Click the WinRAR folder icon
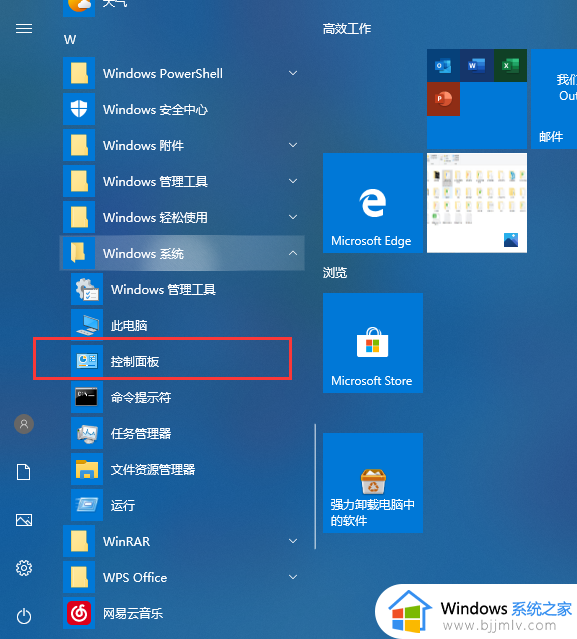This screenshot has width=577, height=639. [79, 541]
